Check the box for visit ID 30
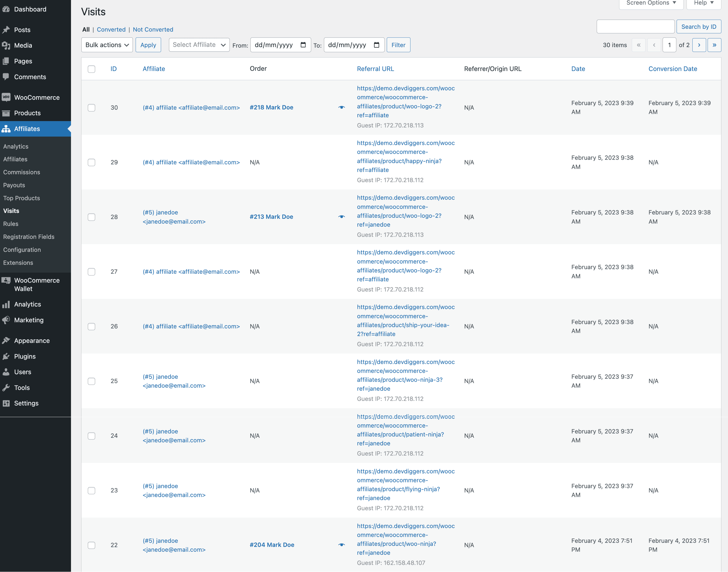728x572 pixels. click(x=91, y=108)
